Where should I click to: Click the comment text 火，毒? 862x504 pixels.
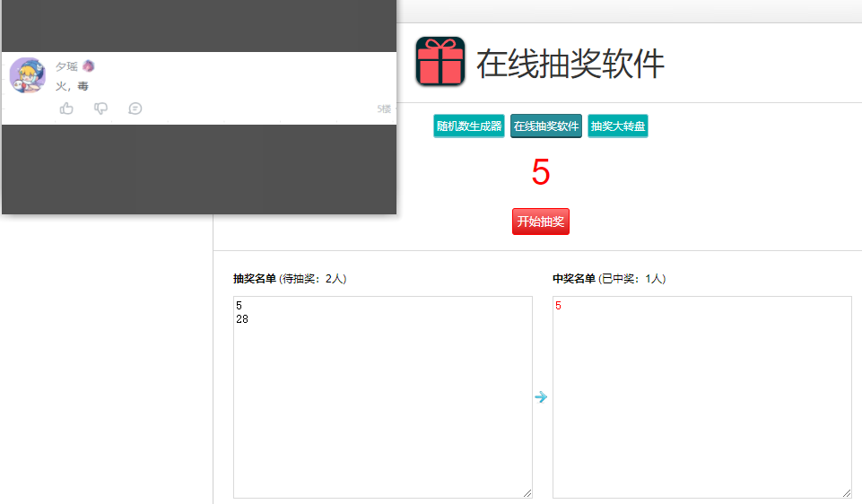click(72, 86)
